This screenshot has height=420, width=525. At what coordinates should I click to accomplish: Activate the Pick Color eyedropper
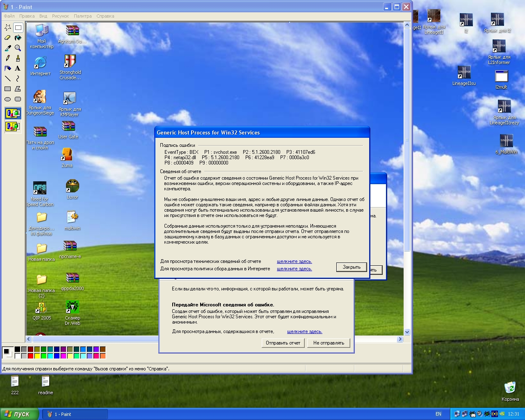[8, 48]
